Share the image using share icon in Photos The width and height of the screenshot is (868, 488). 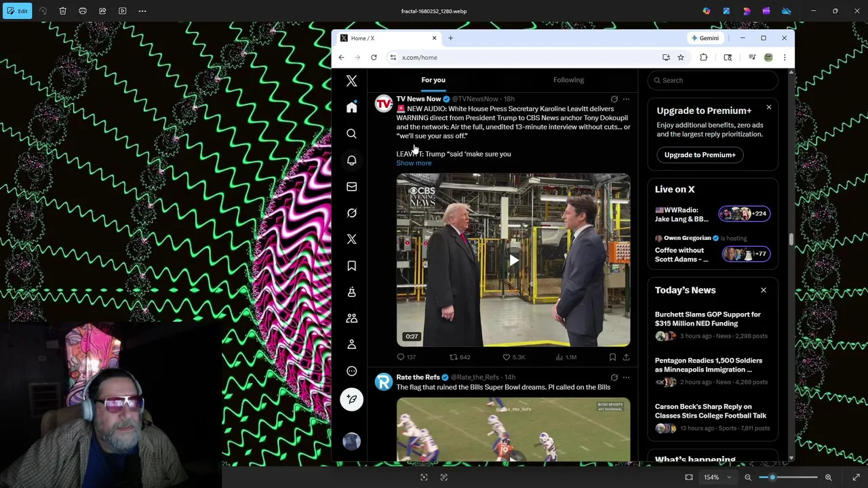tap(102, 11)
